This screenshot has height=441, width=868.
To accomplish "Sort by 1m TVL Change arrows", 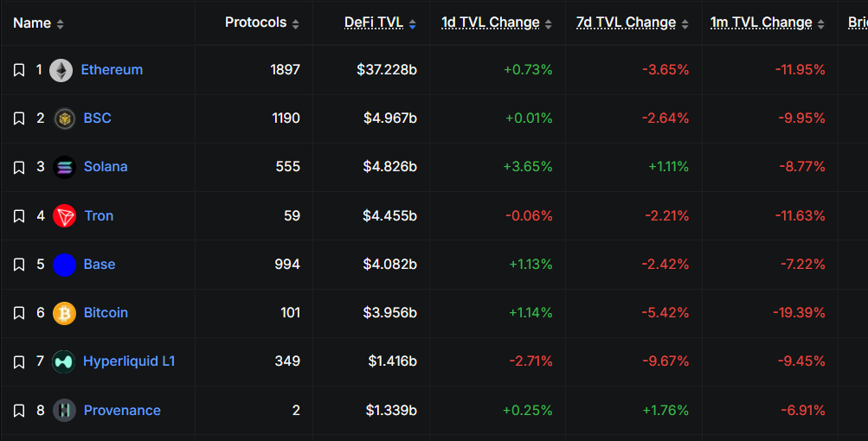I will (821, 24).
